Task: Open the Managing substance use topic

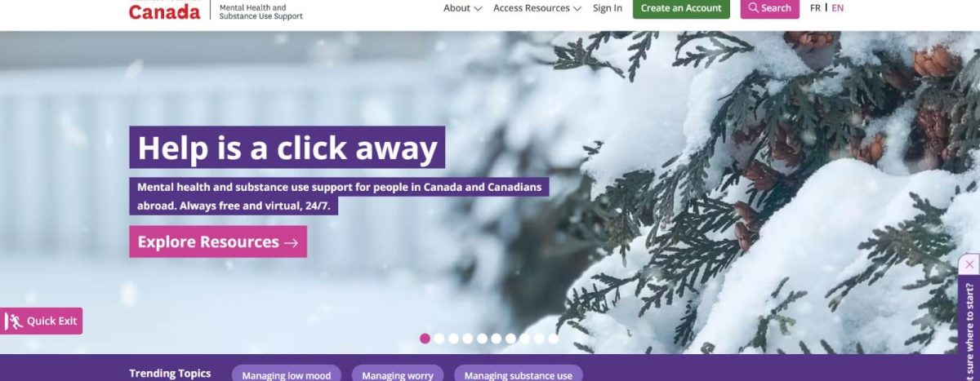Action: 519,374
